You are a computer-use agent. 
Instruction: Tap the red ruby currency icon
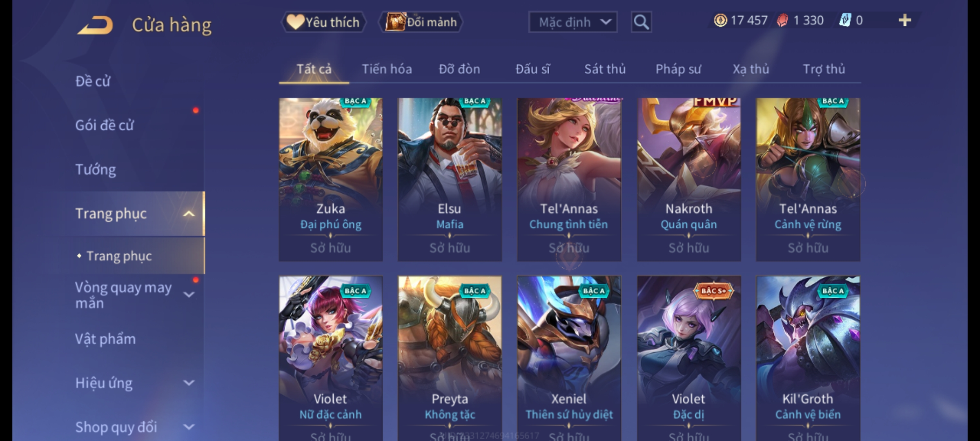[x=782, y=20]
